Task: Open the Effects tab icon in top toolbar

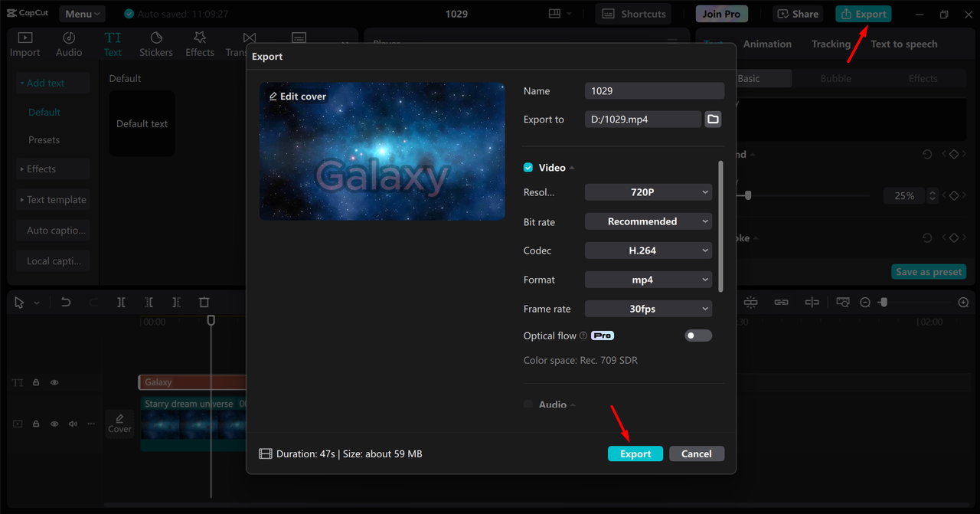Action: pos(200,44)
